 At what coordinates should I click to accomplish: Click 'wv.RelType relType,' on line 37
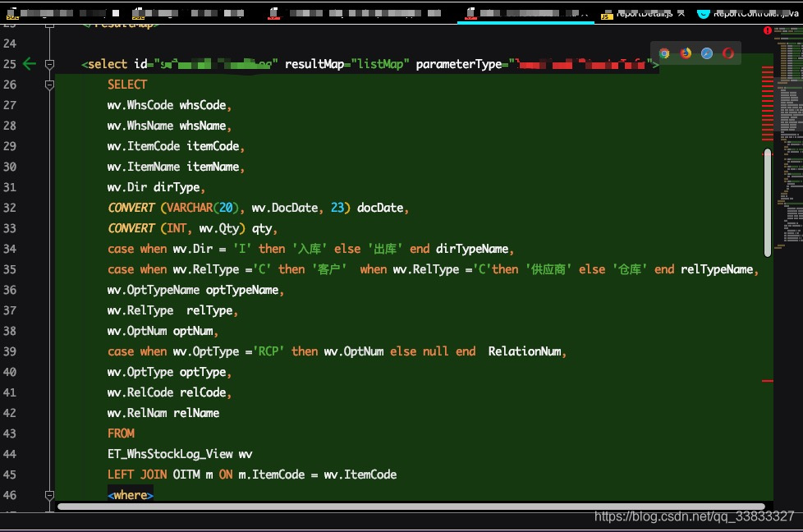pyautogui.click(x=172, y=310)
